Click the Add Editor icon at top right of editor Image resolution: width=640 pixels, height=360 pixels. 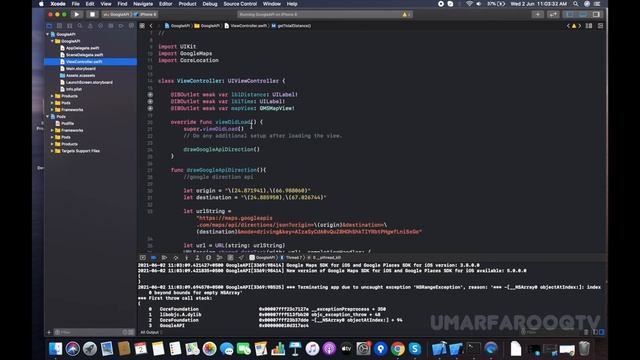(600, 26)
